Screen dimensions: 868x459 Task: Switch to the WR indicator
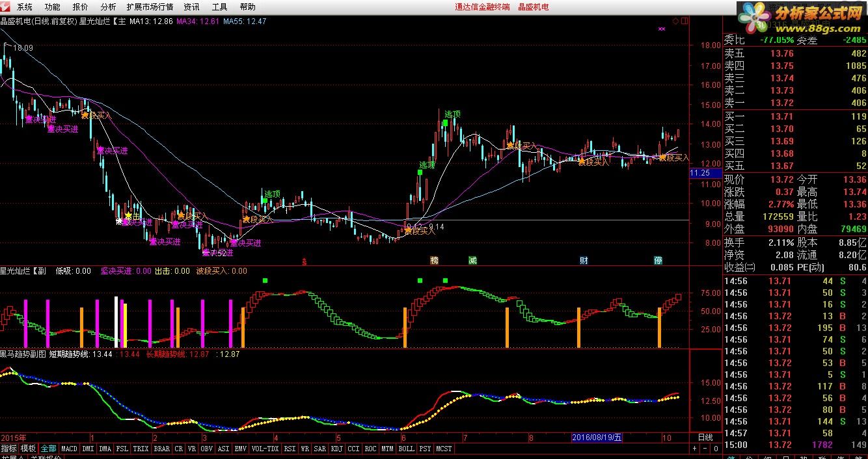pyautogui.click(x=305, y=449)
